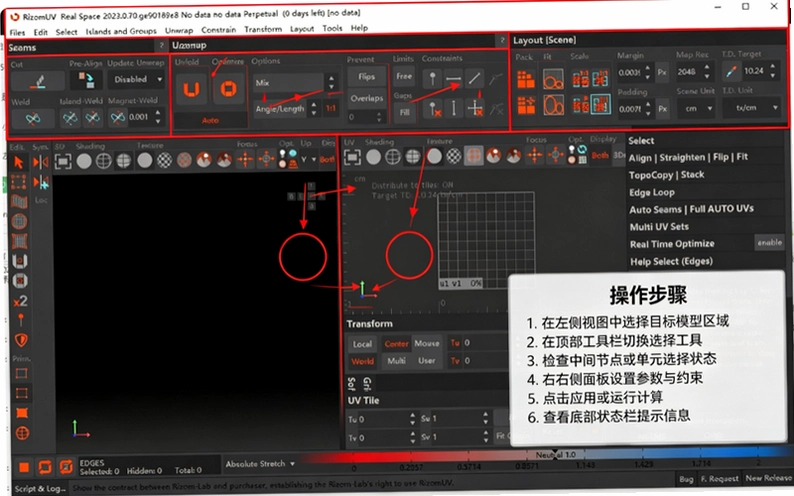Toggle the Free limits button
Screen dimensions: 794x496
tap(404, 76)
